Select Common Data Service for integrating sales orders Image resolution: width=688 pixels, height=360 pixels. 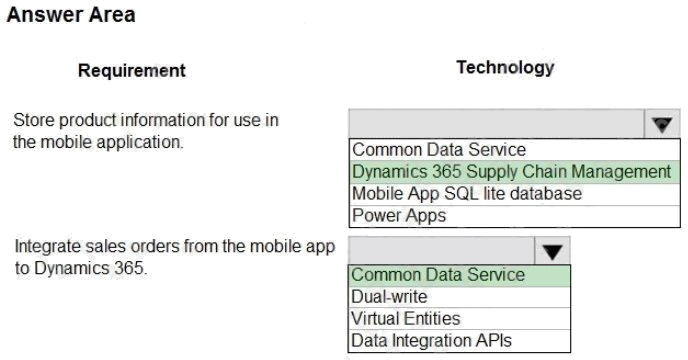(459, 275)
